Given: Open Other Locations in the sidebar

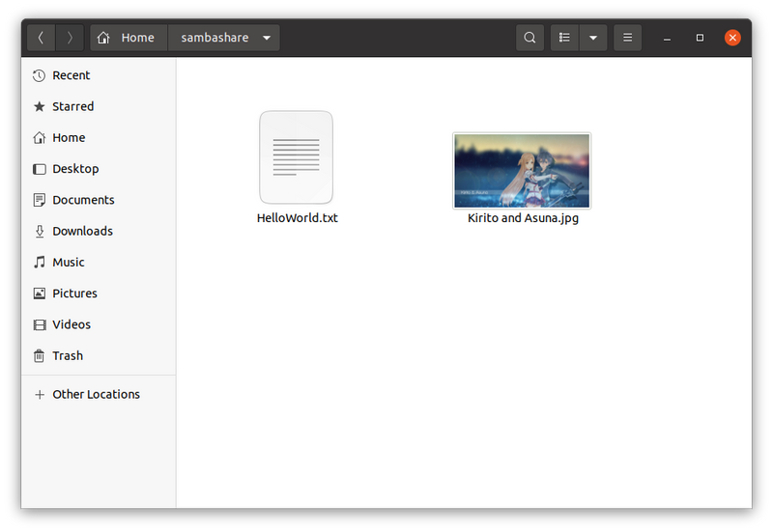Looking at the screenshot, I should tap(99, 395).
